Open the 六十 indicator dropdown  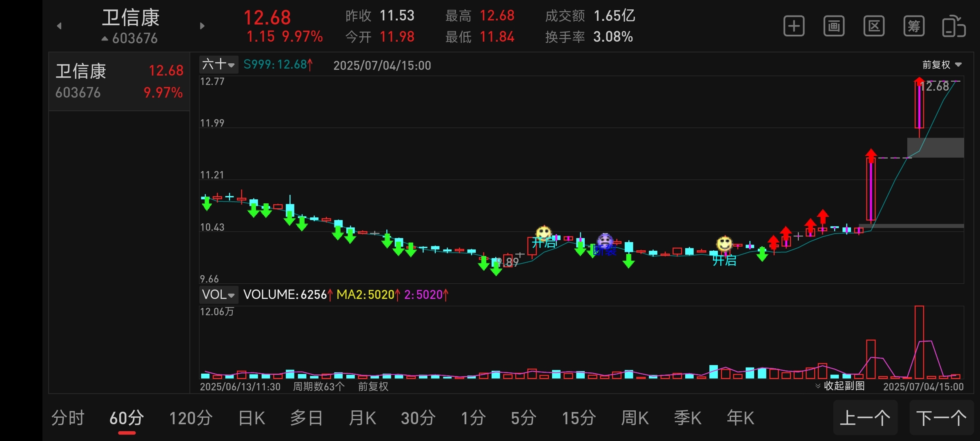point(218,65)
